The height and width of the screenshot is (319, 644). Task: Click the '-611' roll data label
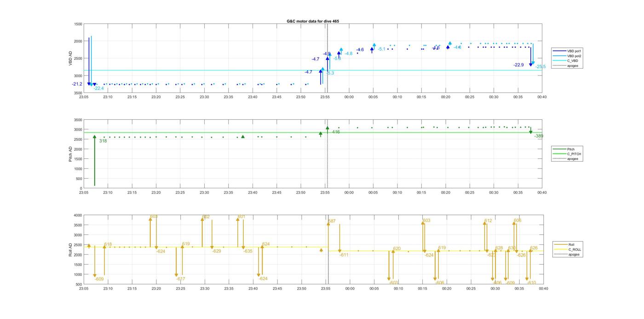pyautogui.click(x=344, y=255)
